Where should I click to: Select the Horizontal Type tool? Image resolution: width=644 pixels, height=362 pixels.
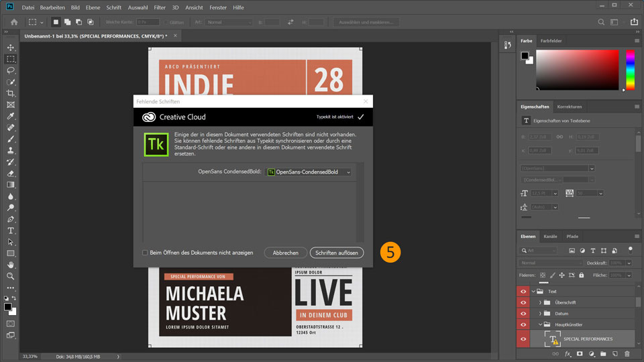pos(11,231)
